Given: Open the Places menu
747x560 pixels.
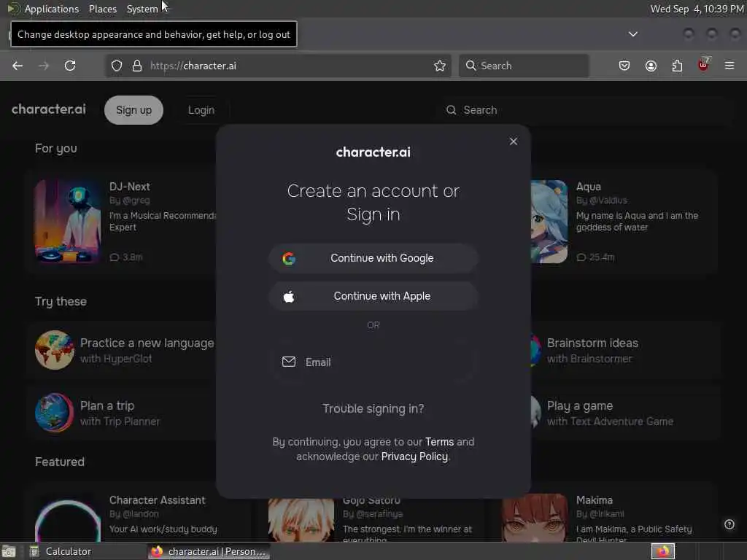Looking at the screenshot, I should (103, 9).
